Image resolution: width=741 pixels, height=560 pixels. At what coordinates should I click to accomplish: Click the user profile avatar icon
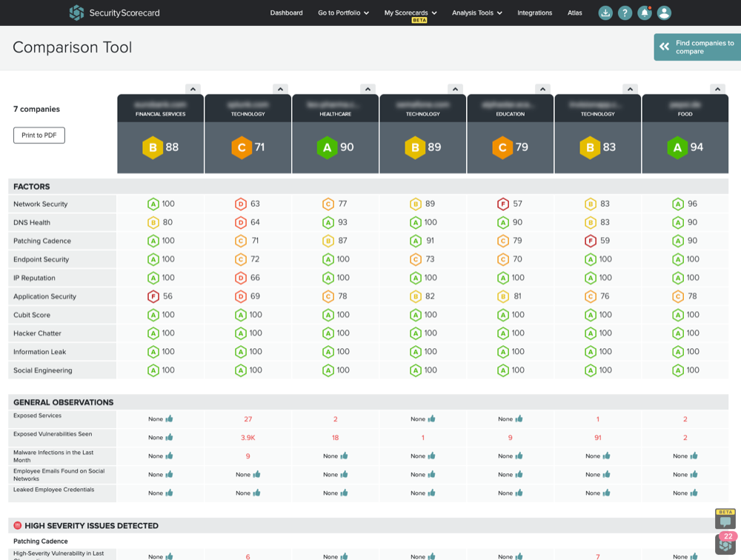coord(664,13)
